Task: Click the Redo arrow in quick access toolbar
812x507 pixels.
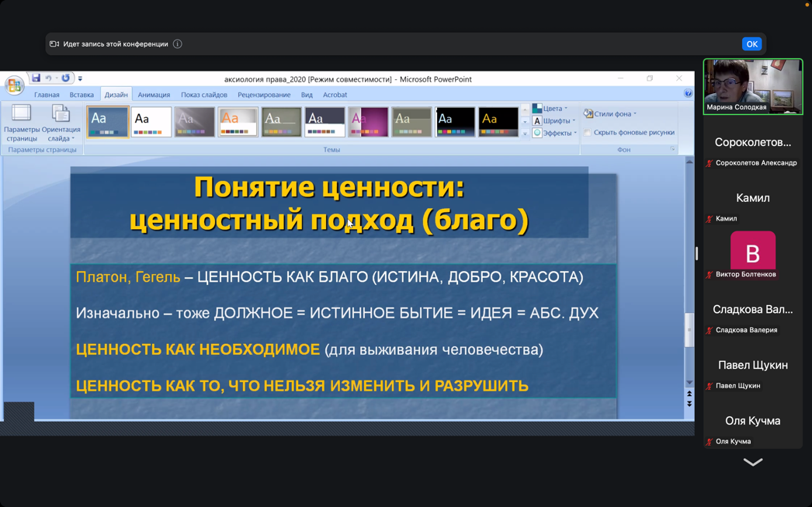Action: click(x=65, y=78)
